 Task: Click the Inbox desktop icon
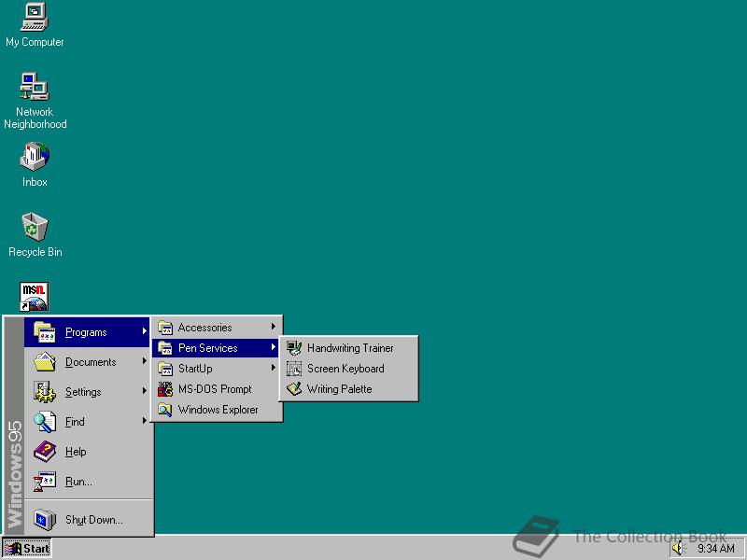35,157
